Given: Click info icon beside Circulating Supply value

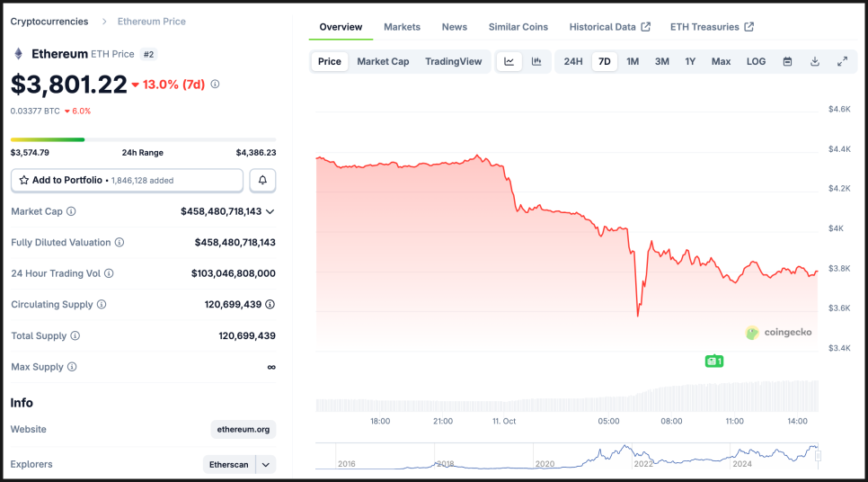Looking at the screenshot, I should coord(270,305).
